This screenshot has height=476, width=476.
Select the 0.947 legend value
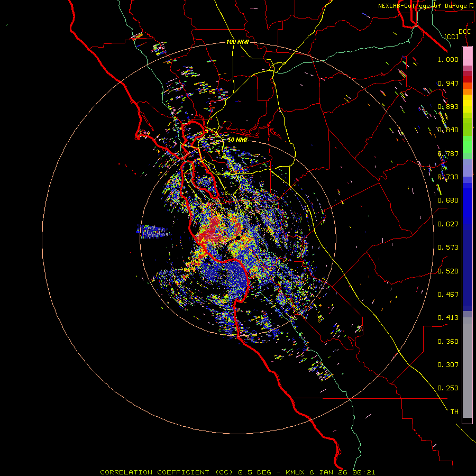coord(448,83)
